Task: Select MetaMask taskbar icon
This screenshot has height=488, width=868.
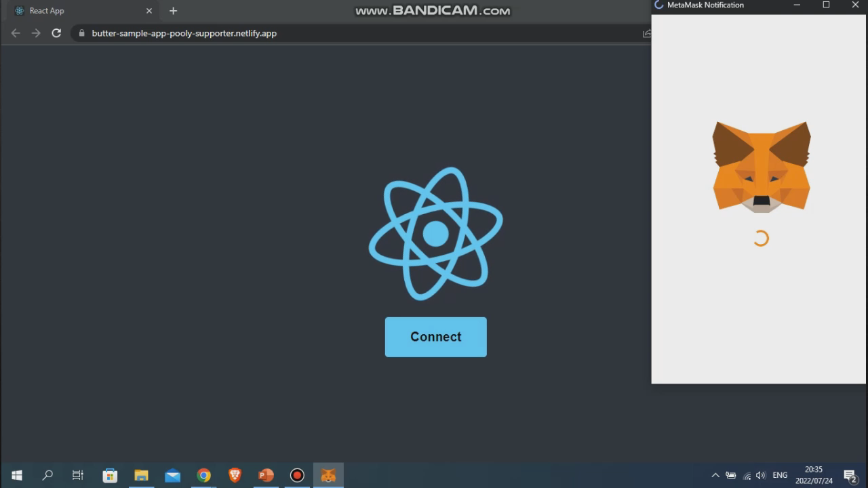Action: [328, 475]
